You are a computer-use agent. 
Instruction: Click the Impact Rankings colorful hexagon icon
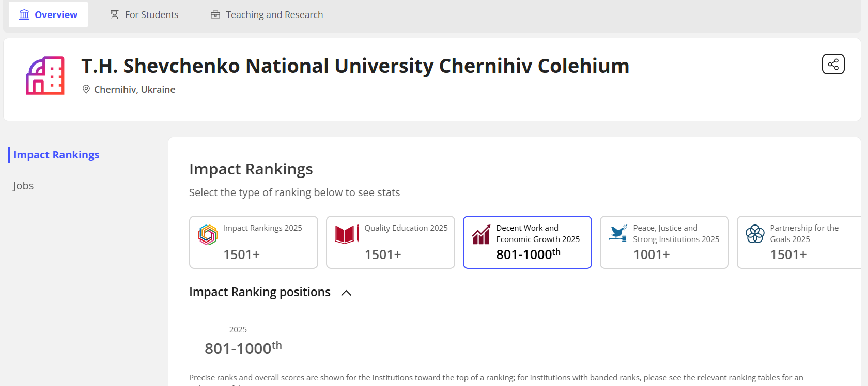point(208,235)
